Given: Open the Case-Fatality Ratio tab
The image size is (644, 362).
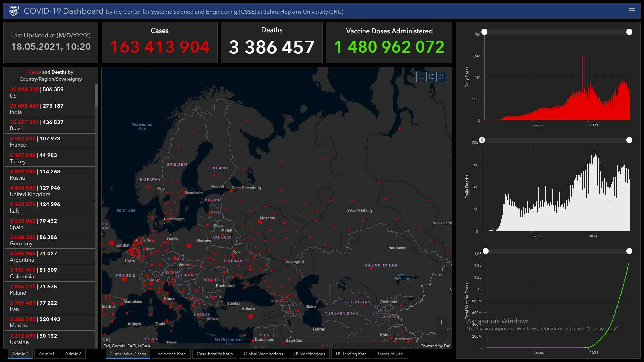Looking at the screenshot, I should 215,354.
